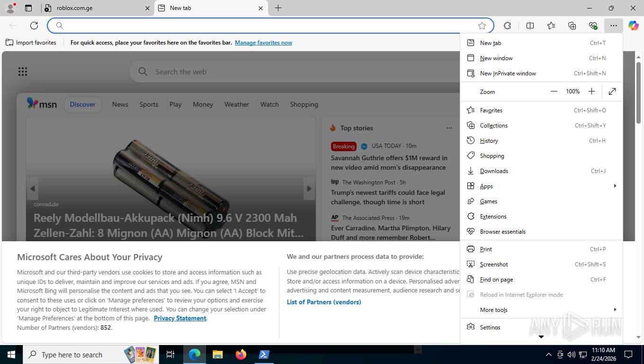Open History from the menu
Screen dimensions: 644x364
click(x=541, y=141)
